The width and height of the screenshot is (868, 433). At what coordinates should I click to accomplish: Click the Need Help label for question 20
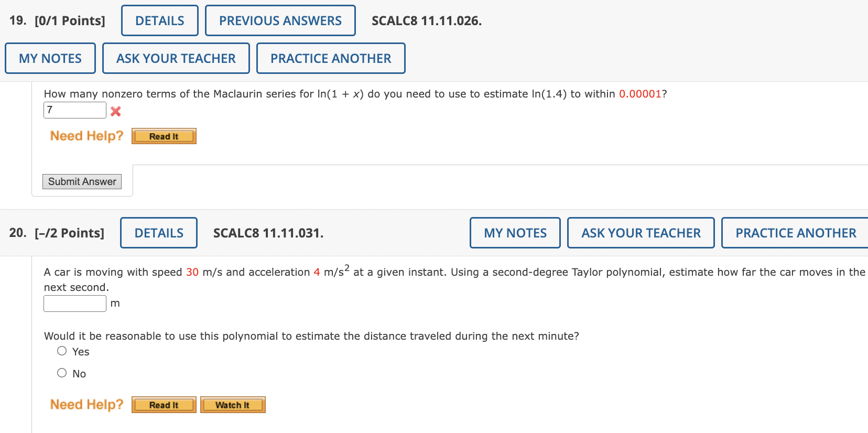pyautogui.click(x=86, y=404)
